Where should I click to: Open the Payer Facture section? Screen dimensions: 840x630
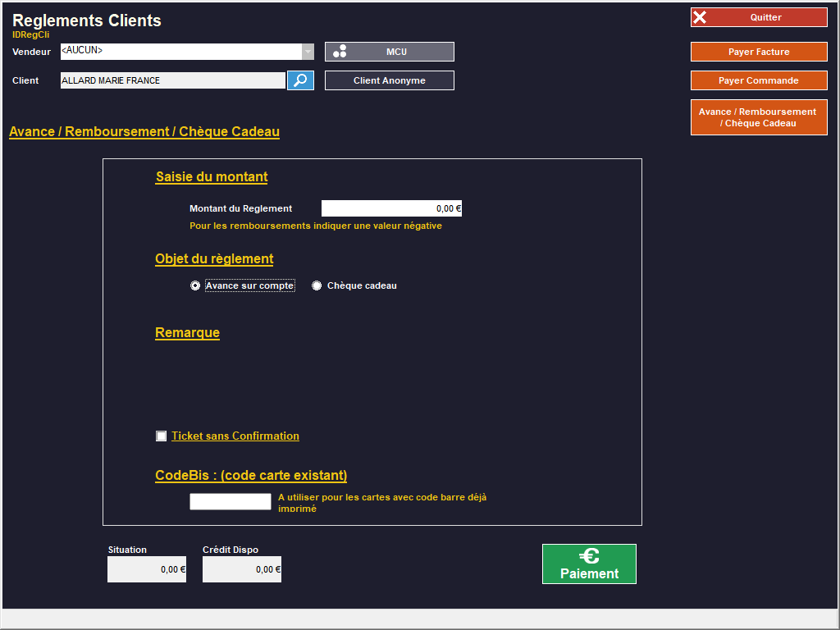pyautogui.click(x=759, y=52)
